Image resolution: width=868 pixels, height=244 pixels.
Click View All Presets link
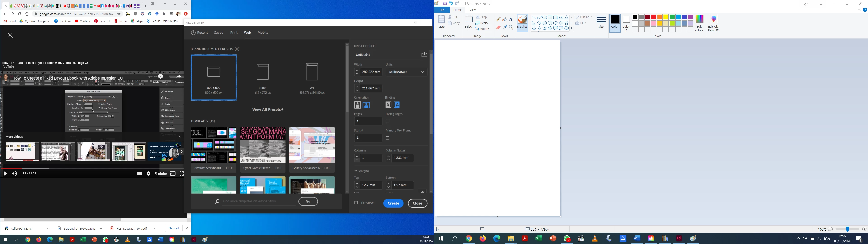(x=268, y=110)
